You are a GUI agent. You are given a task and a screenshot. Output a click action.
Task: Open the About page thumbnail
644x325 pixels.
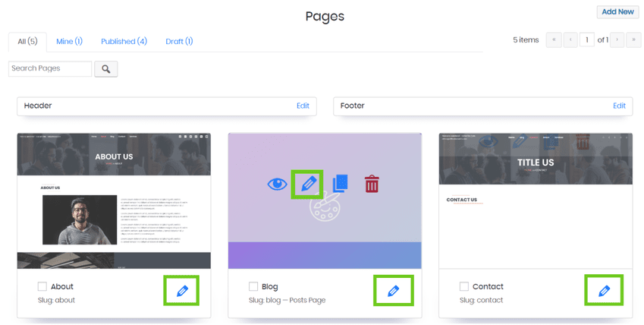(114, 200)
